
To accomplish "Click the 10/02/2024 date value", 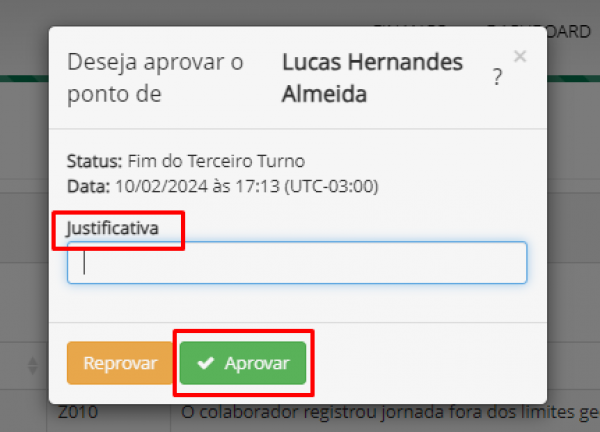I will click(x=148, y=186).
